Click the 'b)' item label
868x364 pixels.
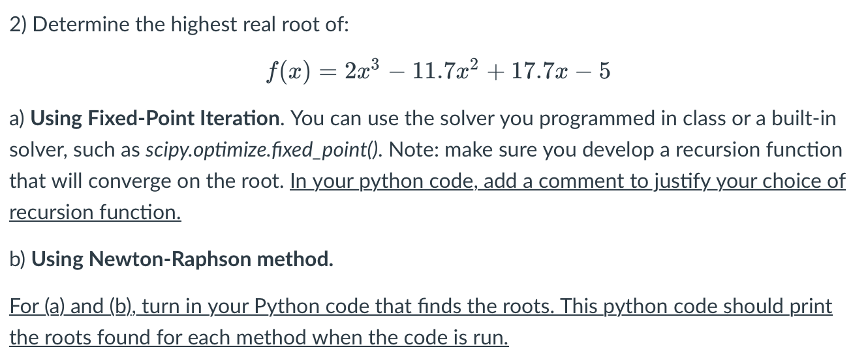18,260
